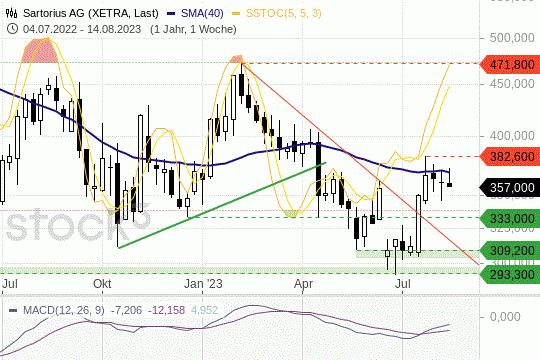Image resolution: width=540 pixels, height=360 pixels.
Task: Click the candlestick chart icon beside Sartorius AG
Action: [x=12, y=13]
